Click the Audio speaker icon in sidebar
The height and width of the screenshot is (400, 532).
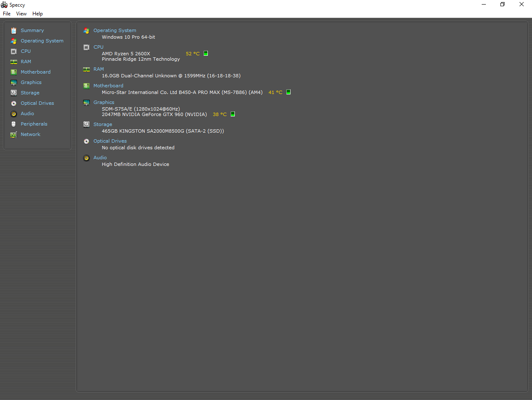[x=14, y=114]
